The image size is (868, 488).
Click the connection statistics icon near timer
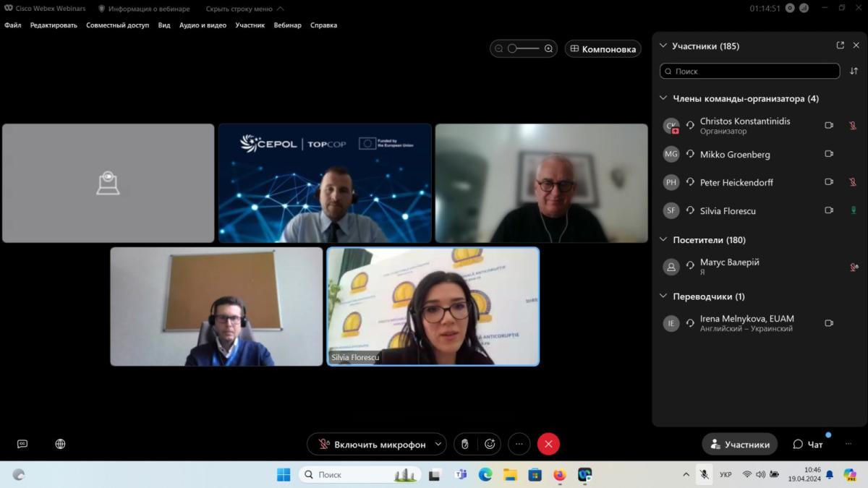pos(804,8)
